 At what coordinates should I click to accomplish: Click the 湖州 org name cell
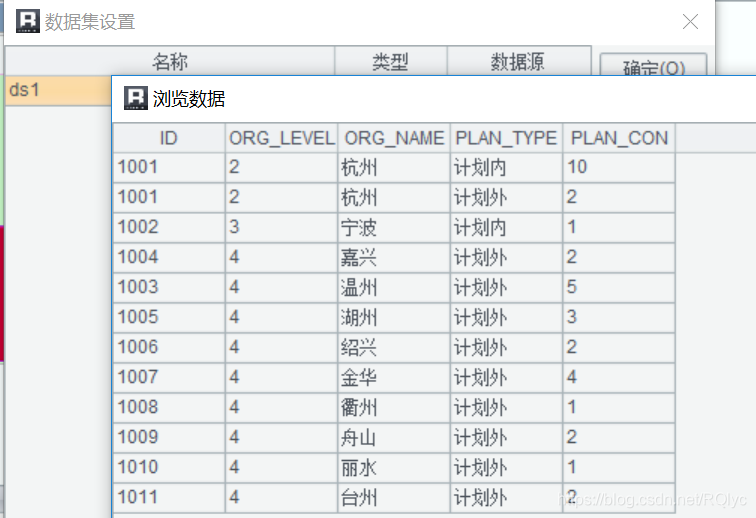point(394,317)
